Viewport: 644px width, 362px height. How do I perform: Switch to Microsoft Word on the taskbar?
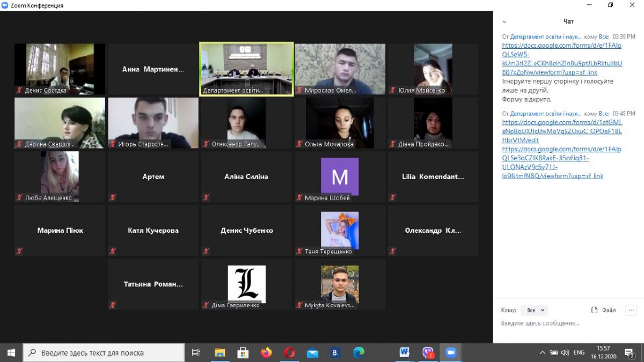click(x=405, y=352)
